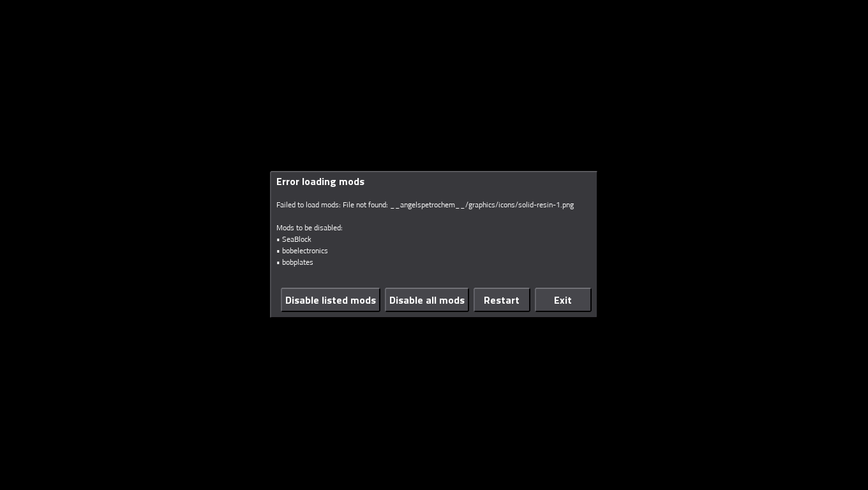
Task: Click the bullet beside SeaBlock
Action: tap(278, 240)
